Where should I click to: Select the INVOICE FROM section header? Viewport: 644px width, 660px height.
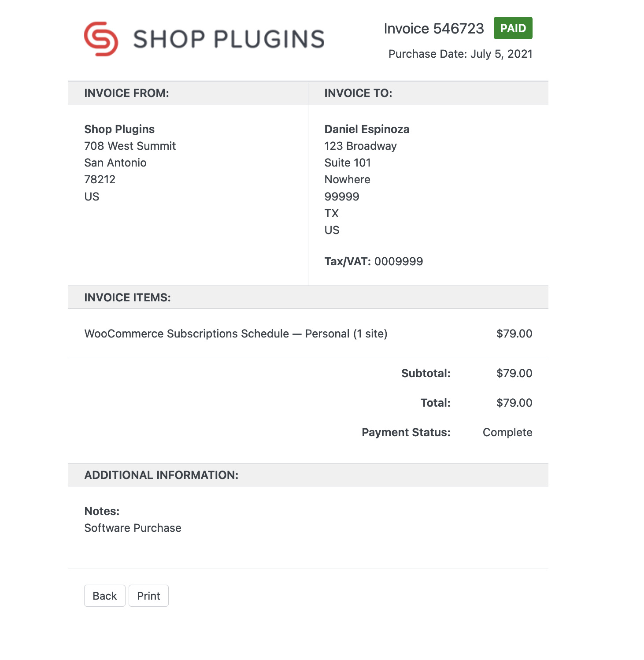click(x=126, y=93)
